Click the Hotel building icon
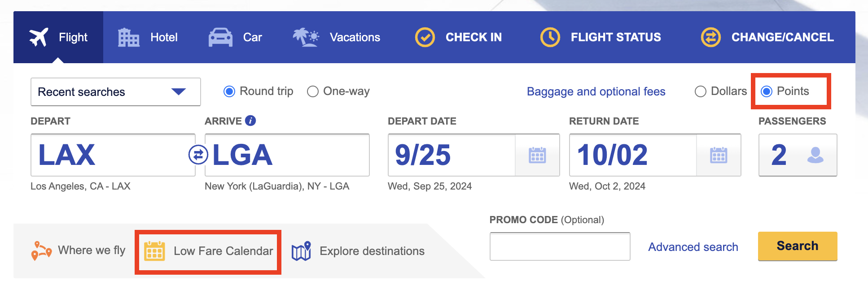868x285 pixels. [x=127, y=37]
